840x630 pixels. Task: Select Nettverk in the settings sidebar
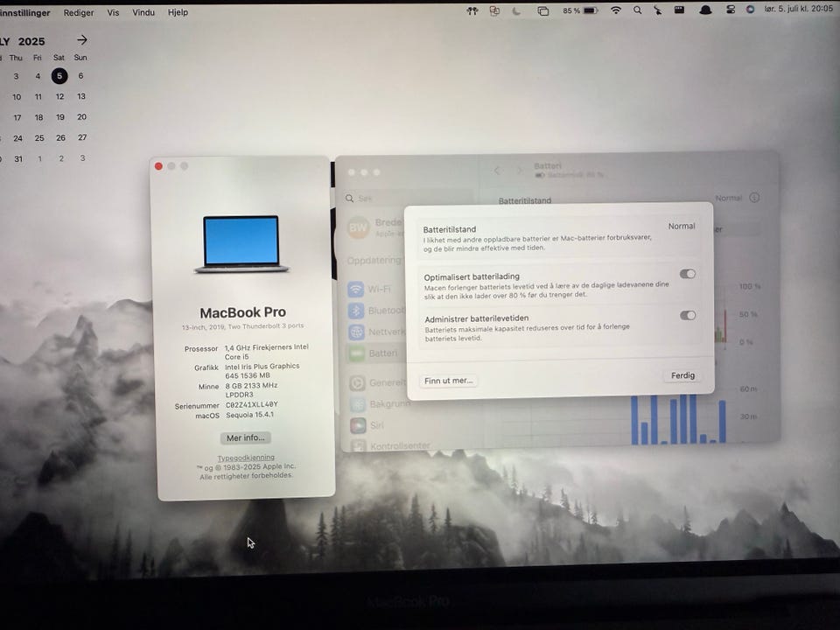point(377,332)
